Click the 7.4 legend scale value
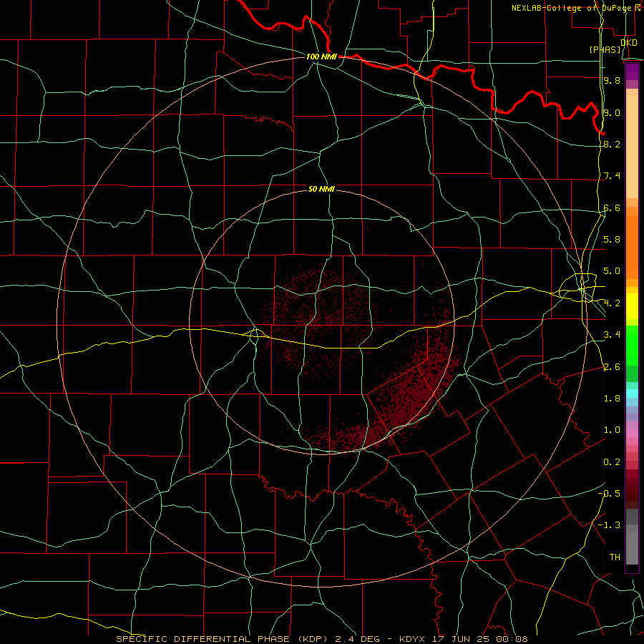 [x=612, y=176]
